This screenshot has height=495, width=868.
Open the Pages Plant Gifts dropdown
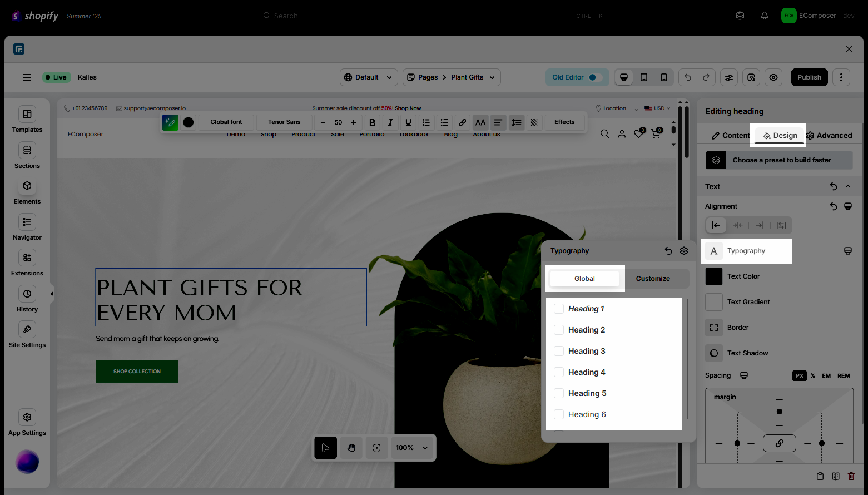(452, 77)
